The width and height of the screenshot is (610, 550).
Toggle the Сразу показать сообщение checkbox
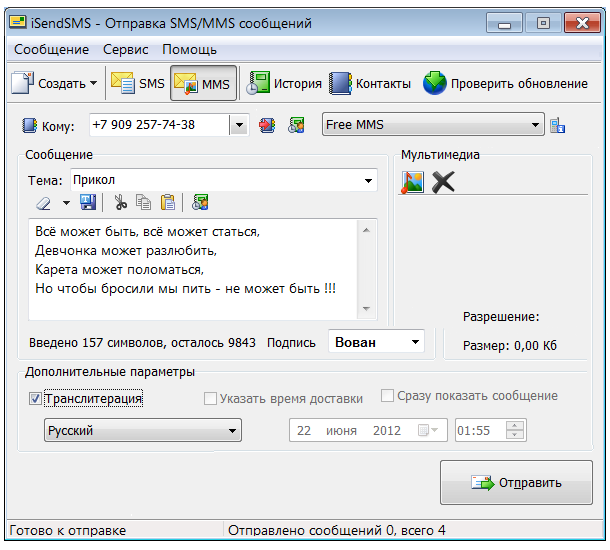click(x=387, y=395)
